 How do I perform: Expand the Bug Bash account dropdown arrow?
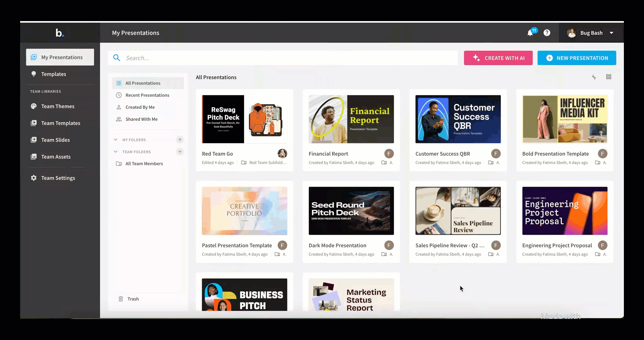click(611, 33)
